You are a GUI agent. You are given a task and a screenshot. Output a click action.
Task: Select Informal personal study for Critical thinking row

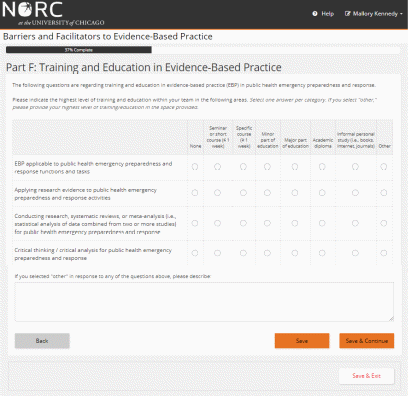[x=355, y=253]
